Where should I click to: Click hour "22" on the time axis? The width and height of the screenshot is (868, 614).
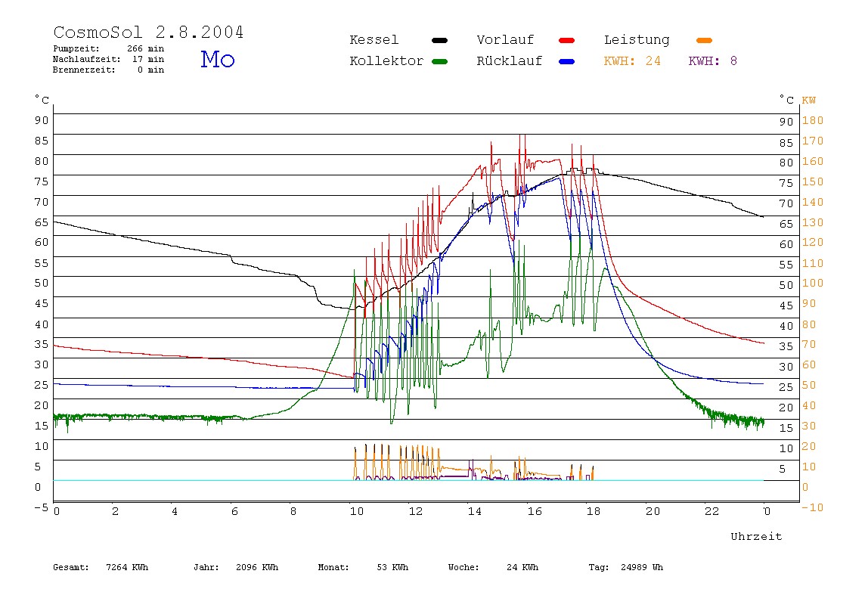click(x=712, y=512)
